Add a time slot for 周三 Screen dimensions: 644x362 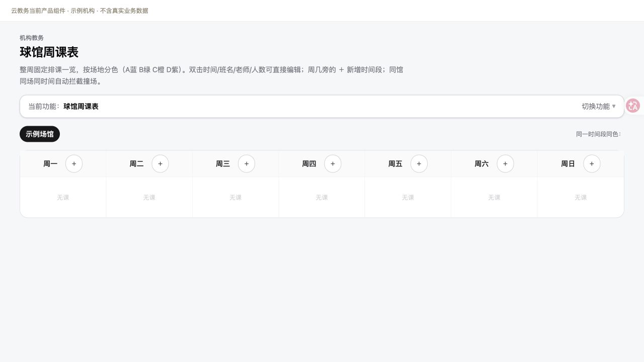(247, 164)
